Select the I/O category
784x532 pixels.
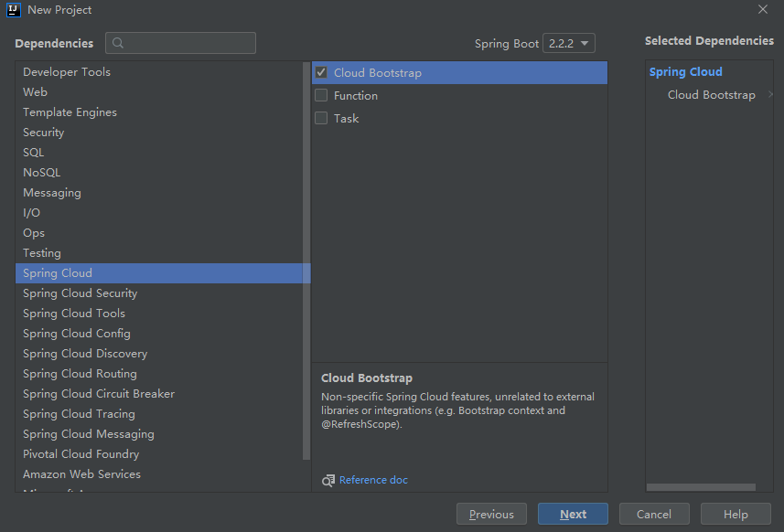[159, 213]
